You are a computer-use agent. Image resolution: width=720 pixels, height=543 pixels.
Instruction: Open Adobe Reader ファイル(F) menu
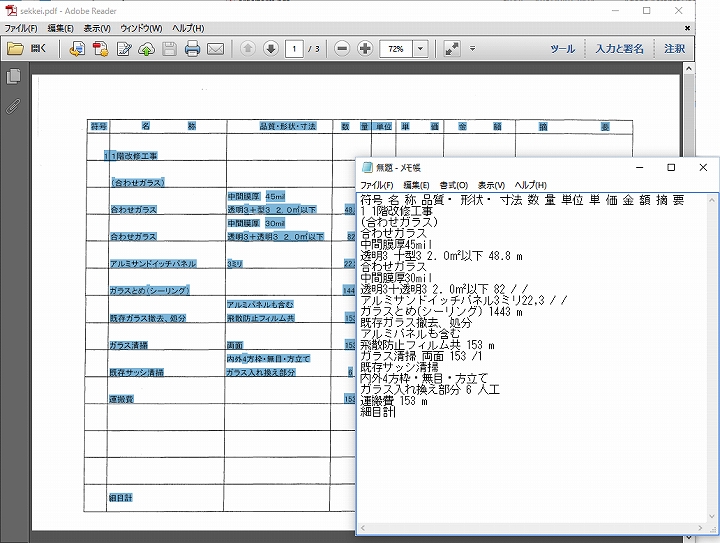[21, 28]
